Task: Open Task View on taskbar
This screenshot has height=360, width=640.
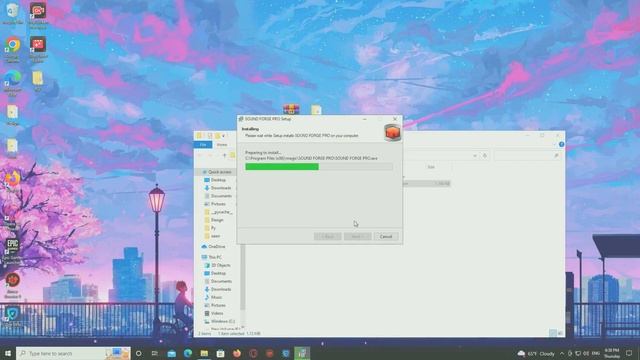Action: pos(155,353)
